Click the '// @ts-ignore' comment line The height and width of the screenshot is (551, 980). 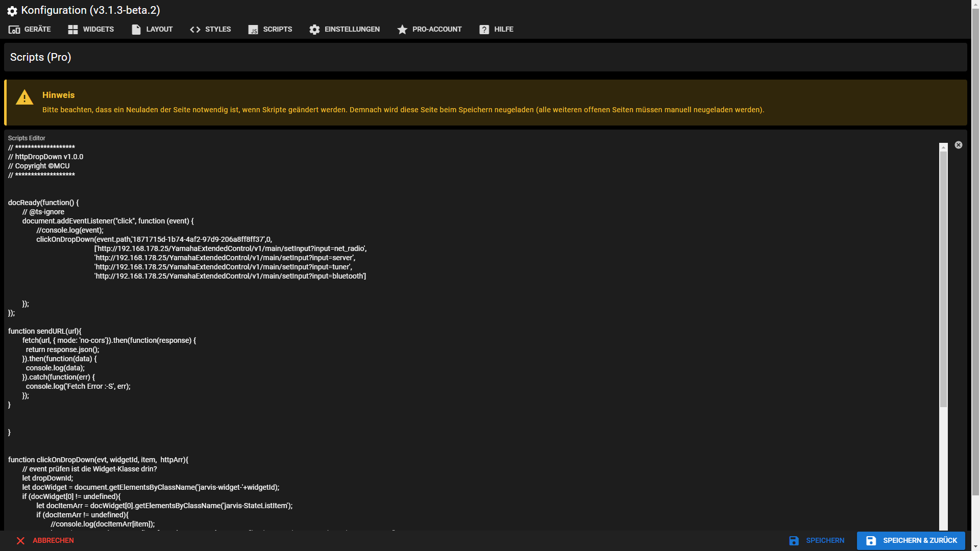click(x=43, y=212)
